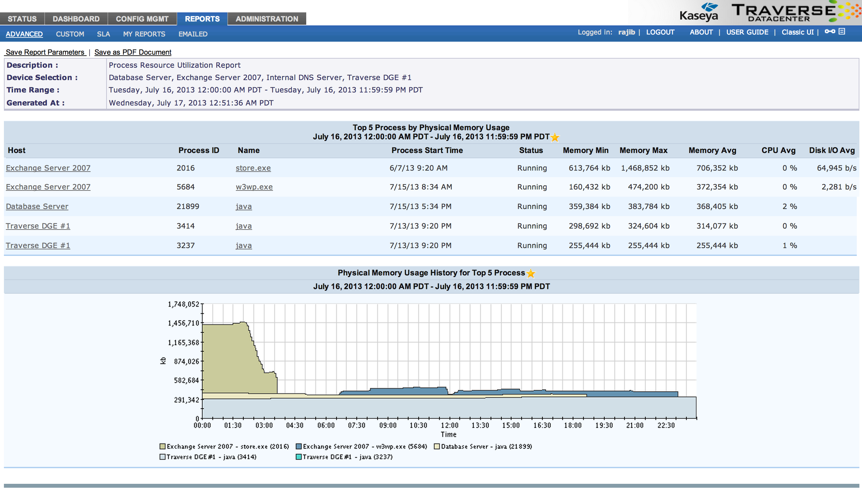Click the java link for process 3414
Screen dimensions: 862x504
[244, 226]
